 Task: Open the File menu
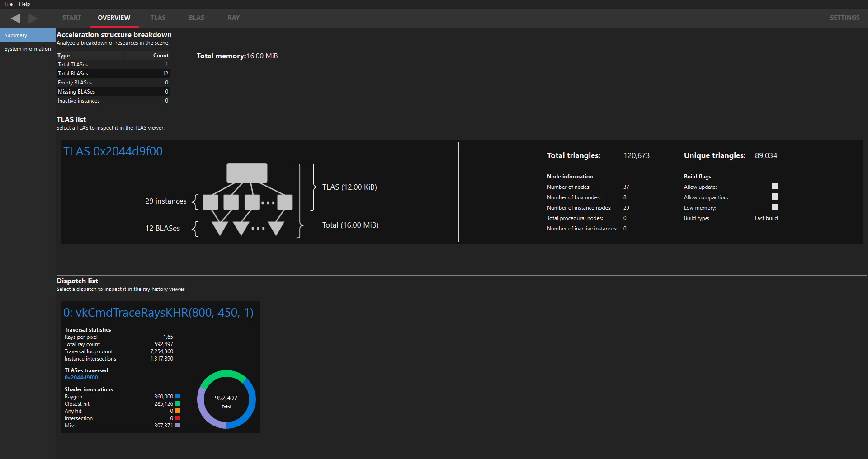coord(9,4)
